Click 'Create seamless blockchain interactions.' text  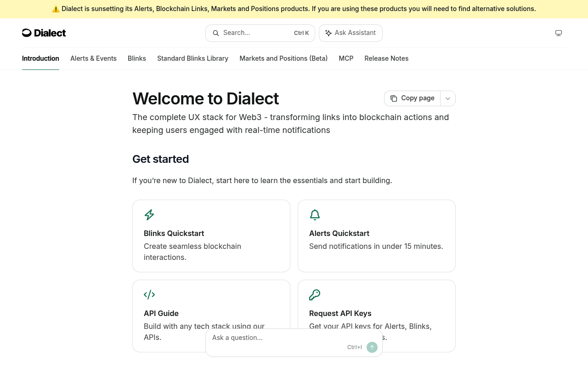[x=192, y=252]
